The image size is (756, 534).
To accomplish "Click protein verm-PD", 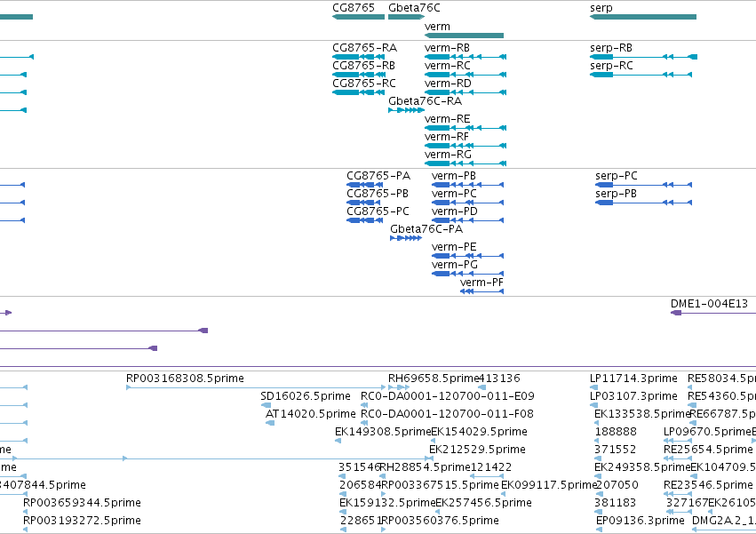I will (x=467, y=220).
